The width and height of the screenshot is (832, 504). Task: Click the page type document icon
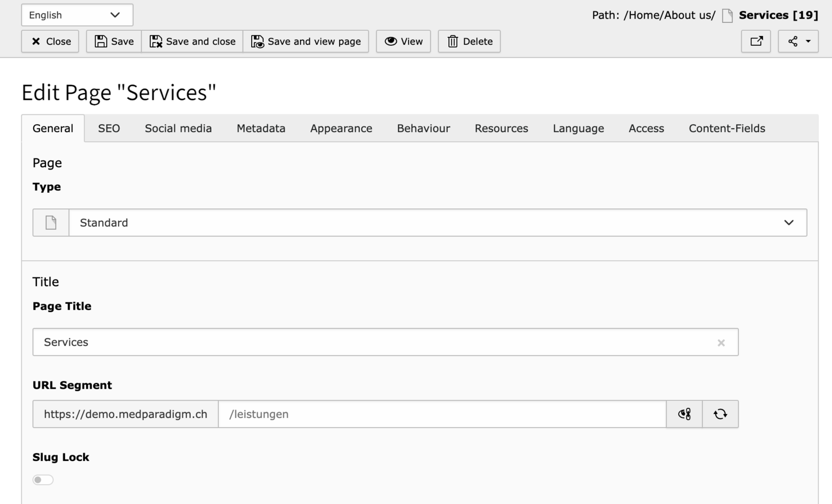click(51, 223)
